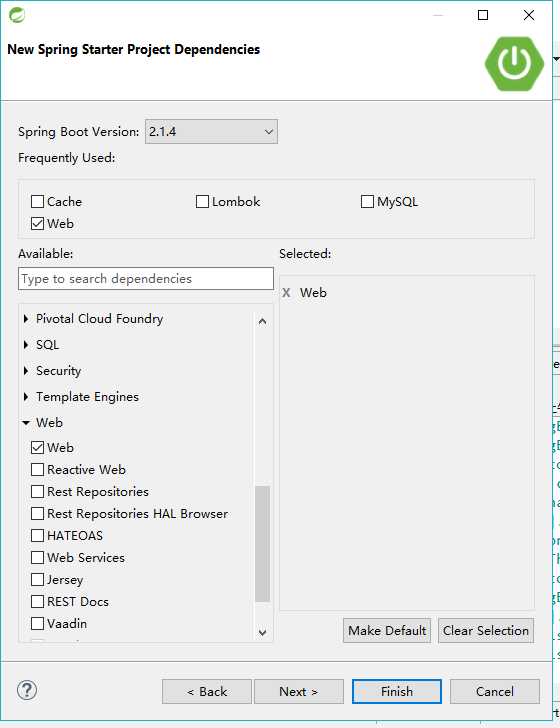Screen dimensions: 560x728
Task: Uncheck Web under Frequently Used
Action: 37,224
